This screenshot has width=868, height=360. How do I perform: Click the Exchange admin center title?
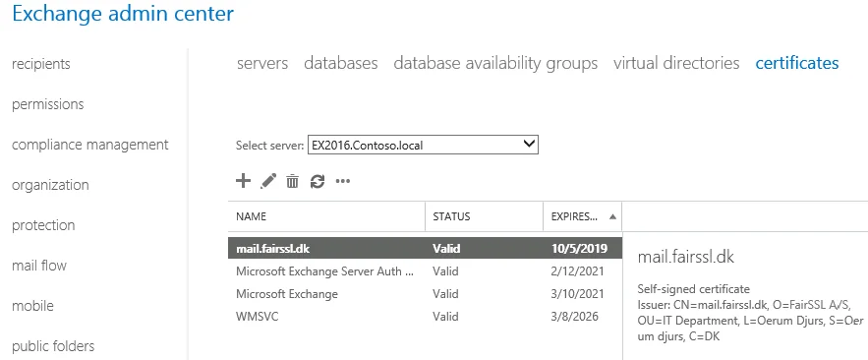[x=123, y=14]
